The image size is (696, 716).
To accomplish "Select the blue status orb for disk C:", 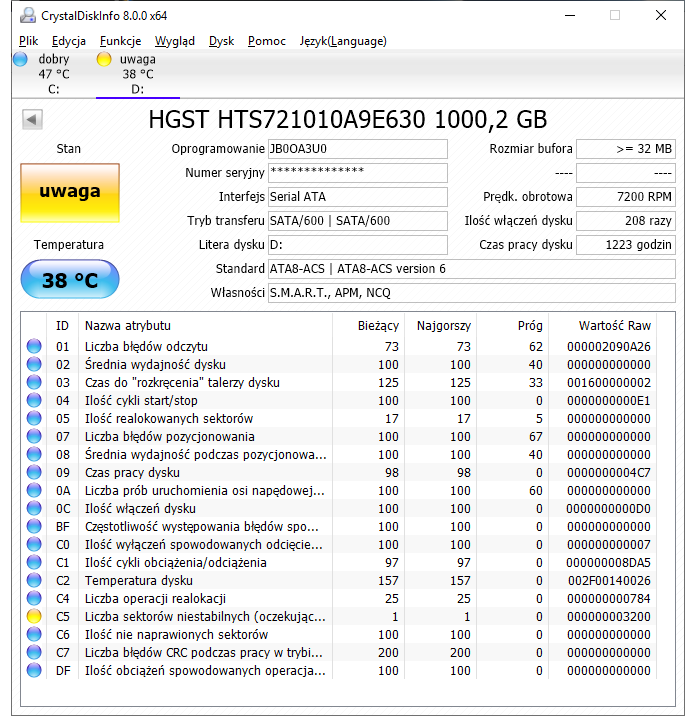I will tap(20, 60).
